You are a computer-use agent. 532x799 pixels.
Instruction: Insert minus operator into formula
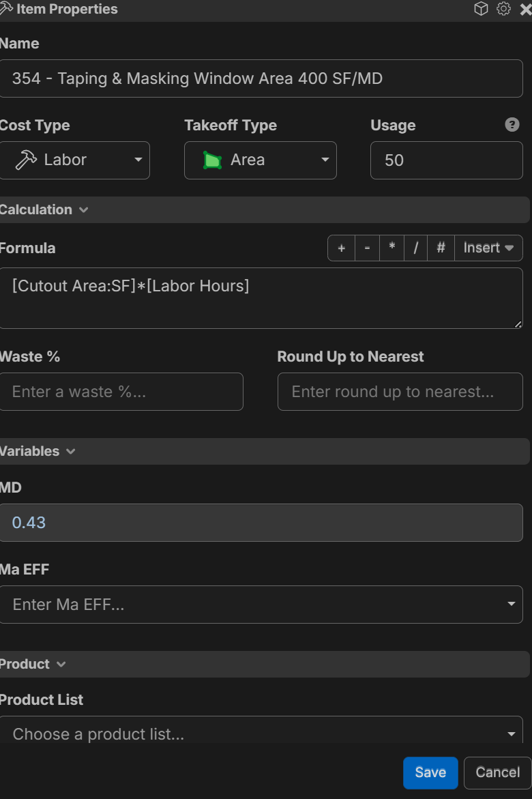pos(367,248)
